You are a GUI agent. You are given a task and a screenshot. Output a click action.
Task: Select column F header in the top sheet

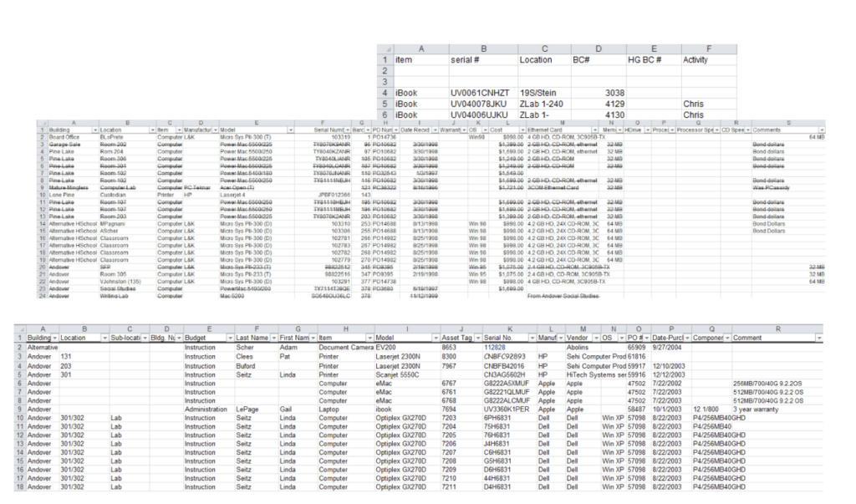coord(709,49)
